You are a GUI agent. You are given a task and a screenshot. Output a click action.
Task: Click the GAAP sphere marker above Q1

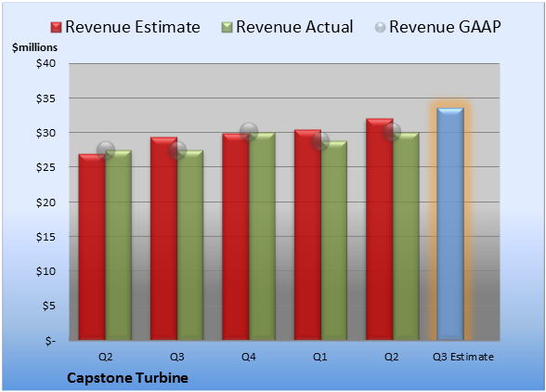tap(320, 141)
